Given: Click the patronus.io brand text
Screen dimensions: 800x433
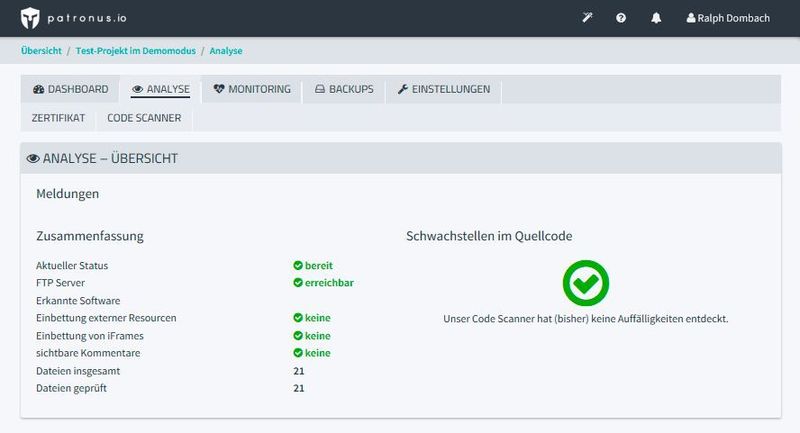Looking at the screenshot, I should pos(87,18).
